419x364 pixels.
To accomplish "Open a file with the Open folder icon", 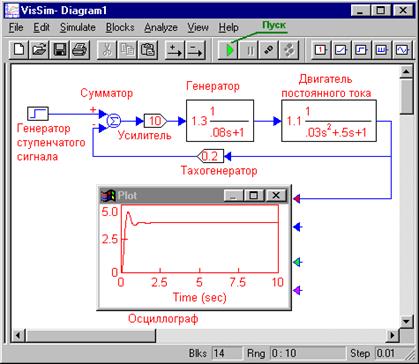I will pos(39,51).
